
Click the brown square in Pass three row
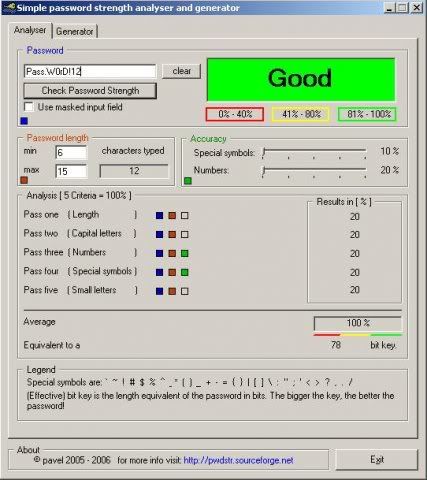(x=172, y=254)
